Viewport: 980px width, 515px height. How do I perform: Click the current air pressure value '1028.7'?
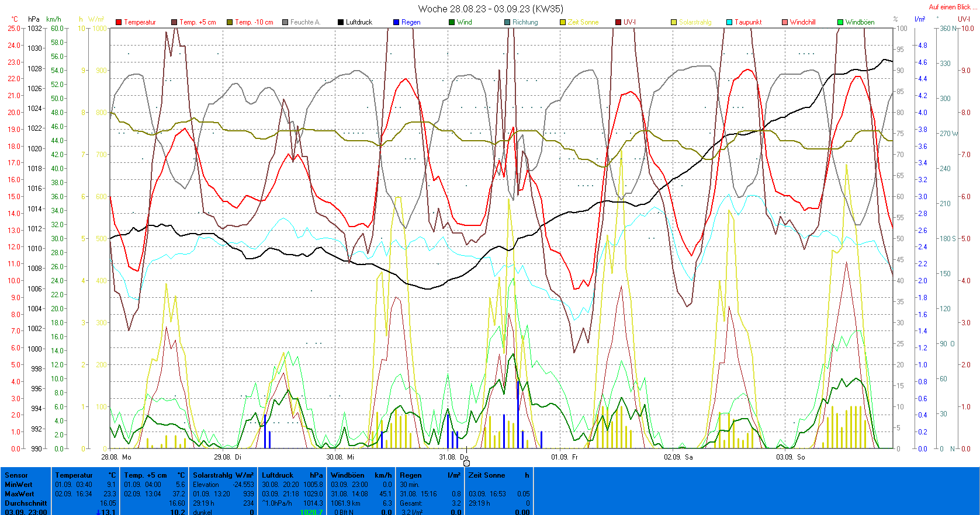pyautogui.click(x=311, y=512)
